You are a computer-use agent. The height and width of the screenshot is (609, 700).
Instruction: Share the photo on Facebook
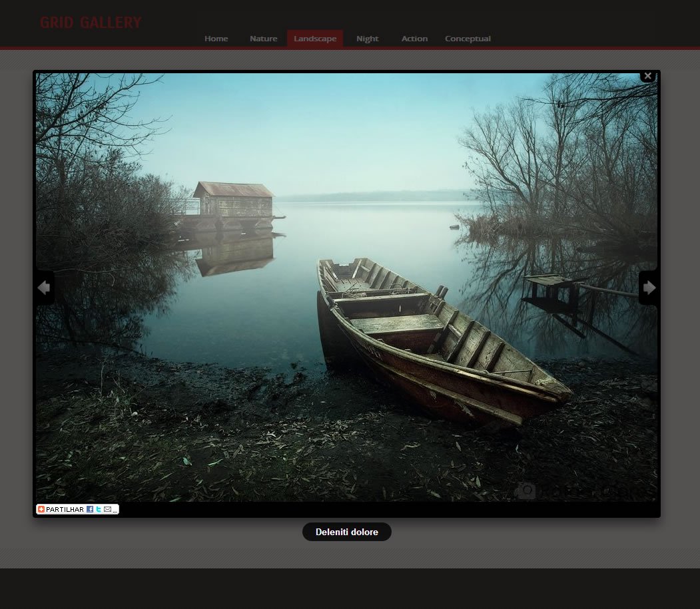pyautogui.click(x=90, y=509)
